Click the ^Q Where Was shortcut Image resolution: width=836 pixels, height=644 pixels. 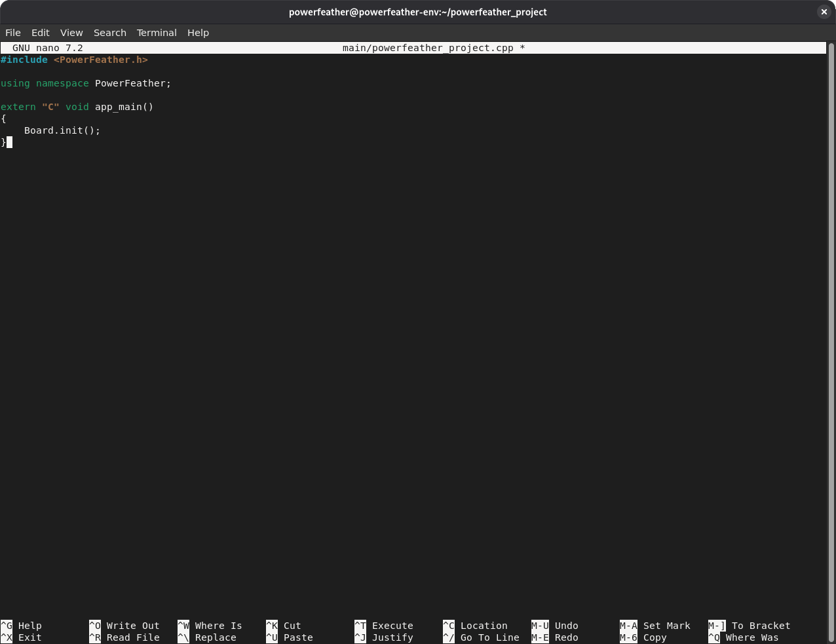[744, 637]
